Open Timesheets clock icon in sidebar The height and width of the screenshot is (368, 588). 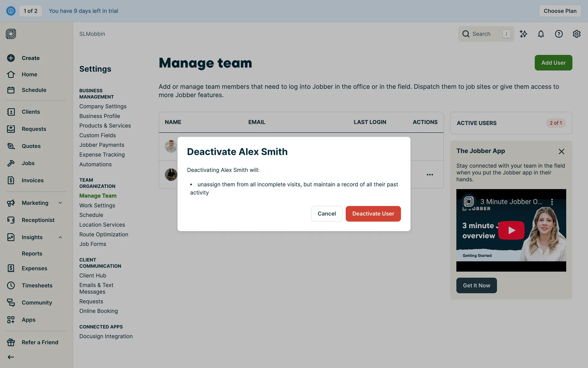click(11, 286)
